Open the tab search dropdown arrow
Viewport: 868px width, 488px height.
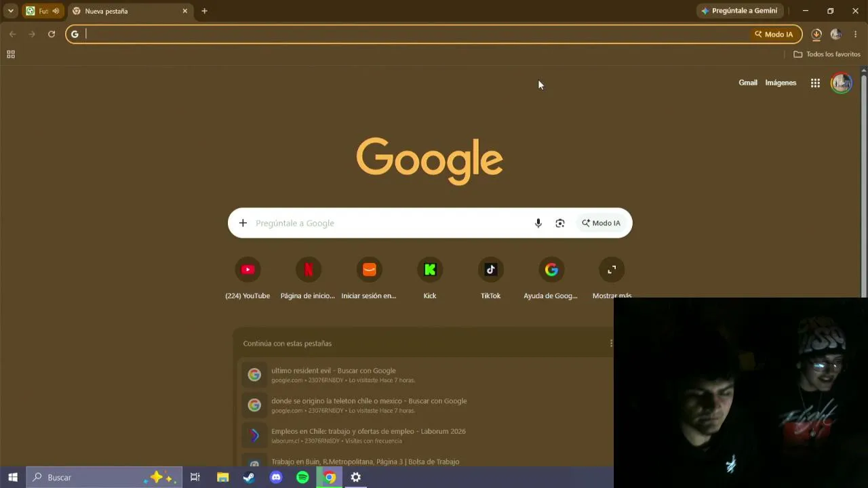click(10, 11)
